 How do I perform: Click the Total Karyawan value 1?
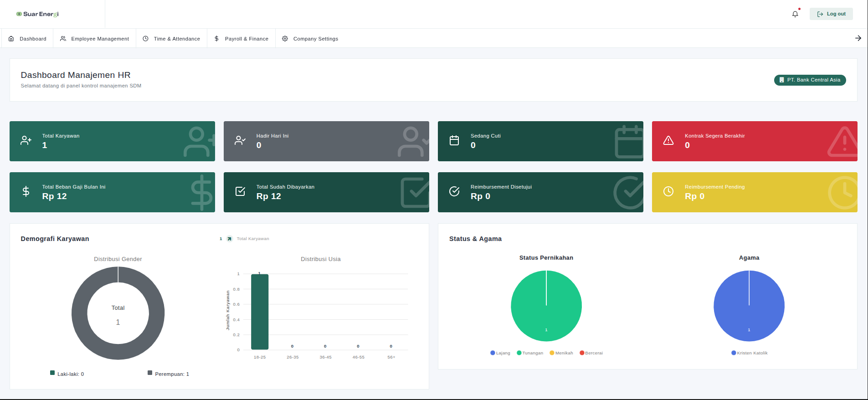coord(45,145)
